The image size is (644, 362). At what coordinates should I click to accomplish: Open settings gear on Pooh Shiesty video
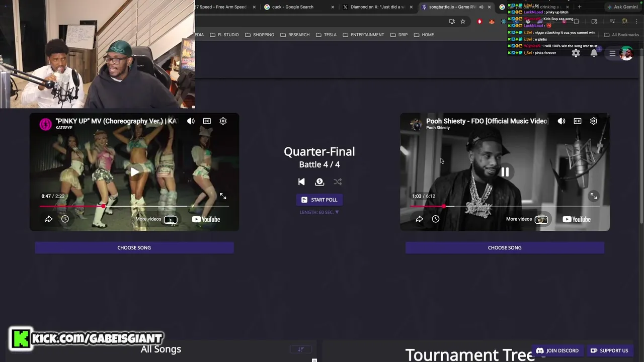[x=594, y=121]
